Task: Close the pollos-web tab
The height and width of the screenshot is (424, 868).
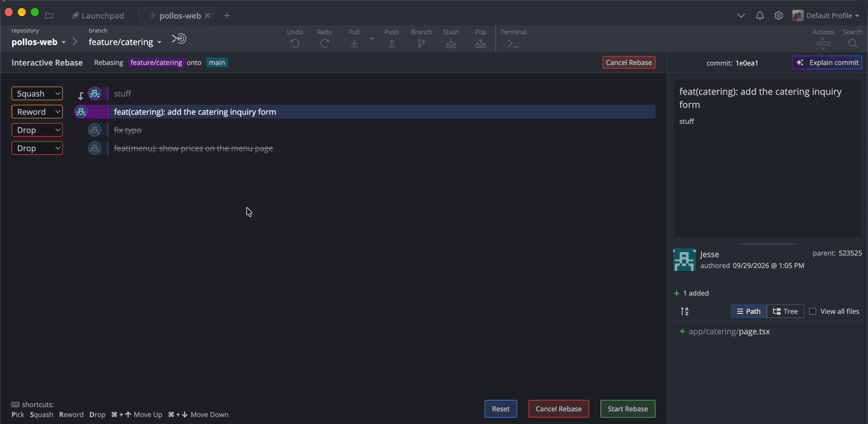Action: (207, 15)
